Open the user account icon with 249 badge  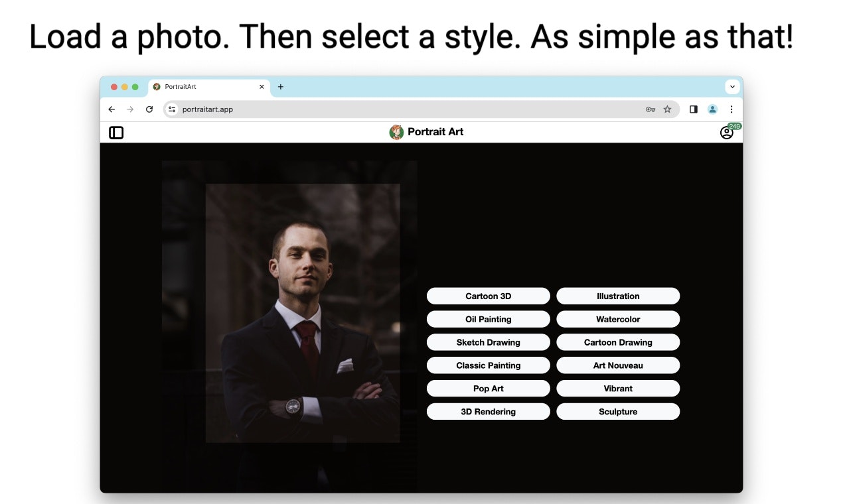tap(727, 133)
